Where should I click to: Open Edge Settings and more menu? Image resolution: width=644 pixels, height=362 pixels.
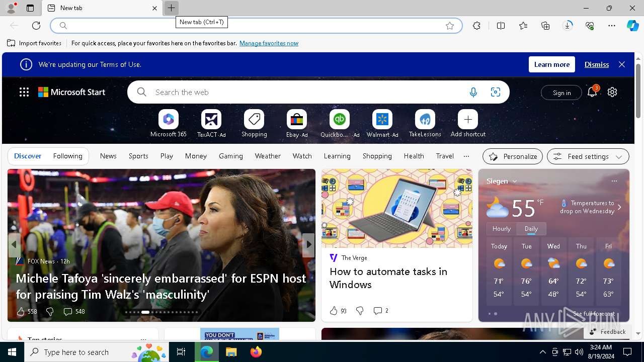[x=612, y=26]
